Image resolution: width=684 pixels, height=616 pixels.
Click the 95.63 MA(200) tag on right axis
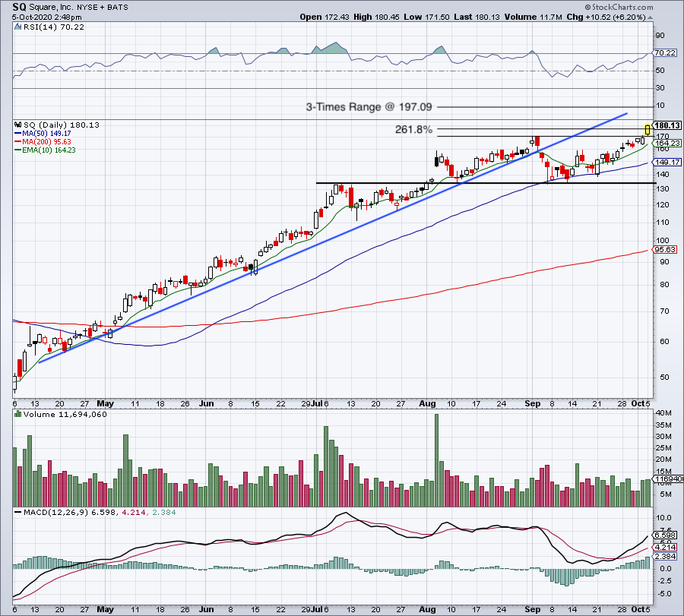coord(665,250)
